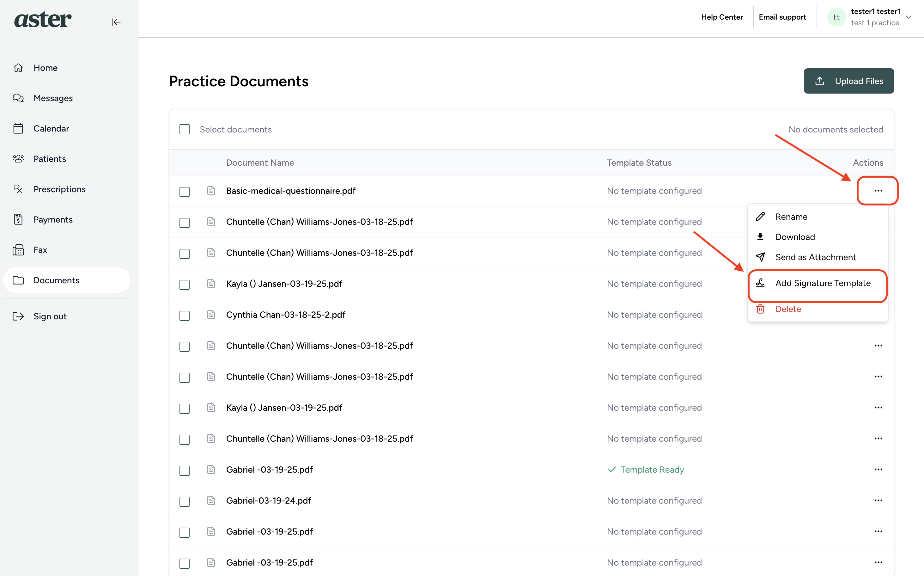The image size is (924, 576).
Task: Click tester1 tester1 user name
Action: 875,11
